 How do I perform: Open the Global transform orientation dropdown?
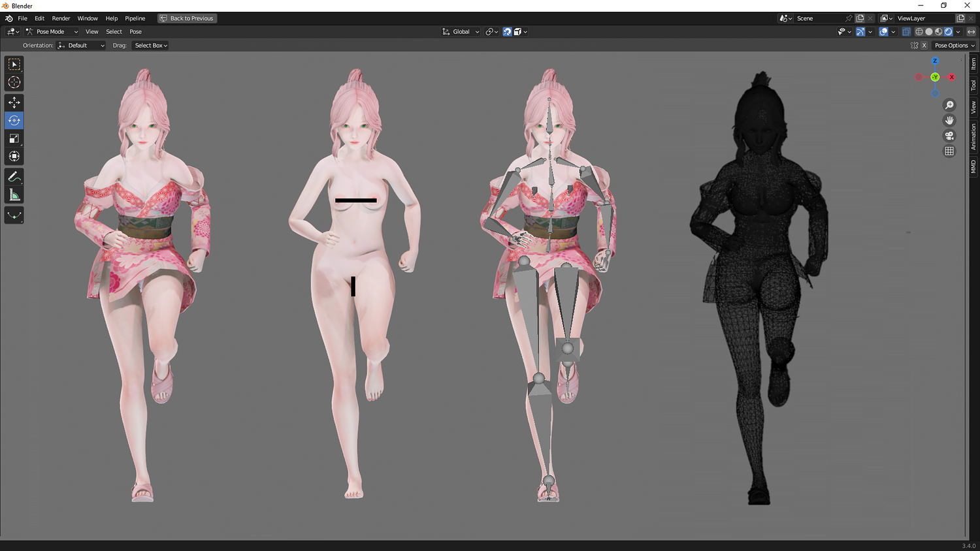click(461, 31)
